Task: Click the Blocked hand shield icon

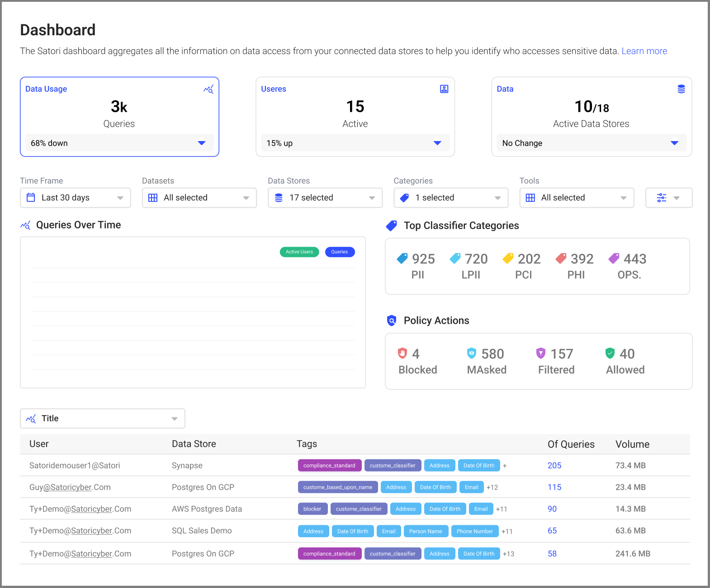Action: [x=402, y=353]
